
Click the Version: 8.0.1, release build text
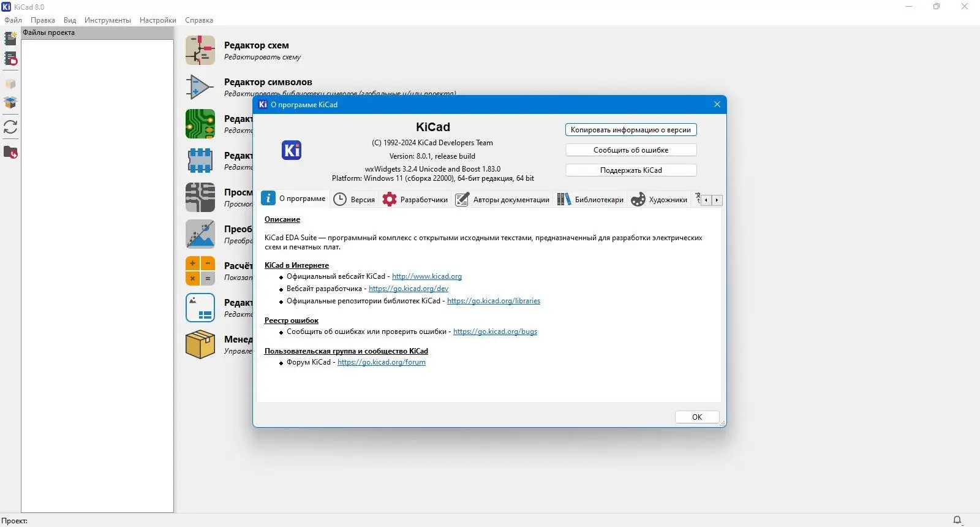tap(432, 156)
